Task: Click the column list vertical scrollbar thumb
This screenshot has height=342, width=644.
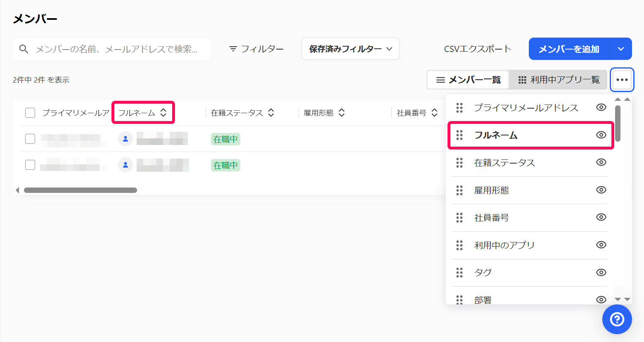Action: (618, 123)
